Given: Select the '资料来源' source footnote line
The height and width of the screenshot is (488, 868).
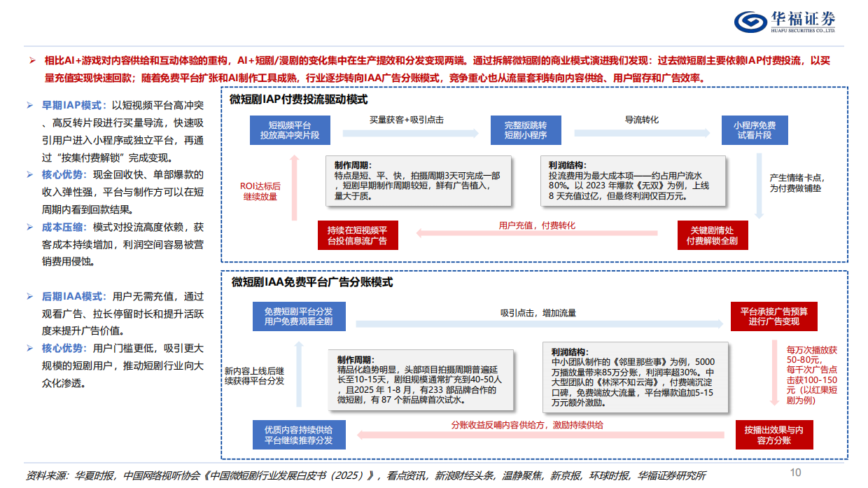Looking at the screenshot, I should (x=365, y=475).
